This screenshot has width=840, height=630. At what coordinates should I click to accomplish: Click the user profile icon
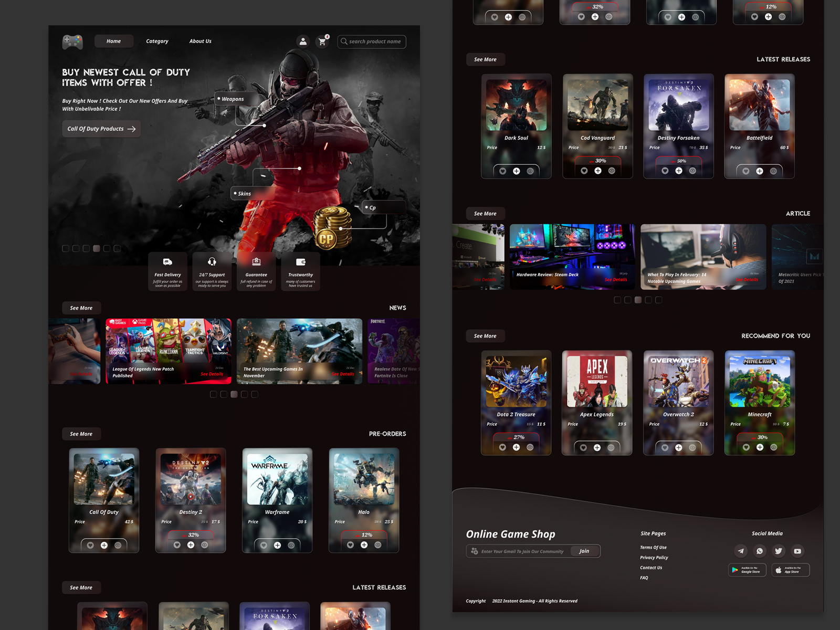tap(303, 41)
